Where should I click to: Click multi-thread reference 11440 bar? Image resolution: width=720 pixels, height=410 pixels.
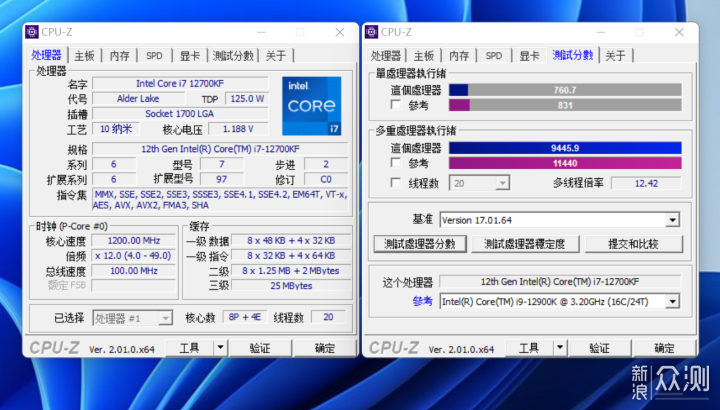point(565,163)
